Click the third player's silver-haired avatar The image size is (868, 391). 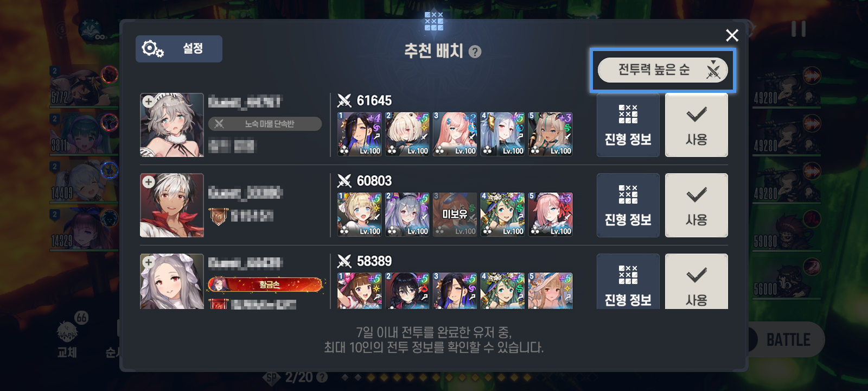point(172,281)
